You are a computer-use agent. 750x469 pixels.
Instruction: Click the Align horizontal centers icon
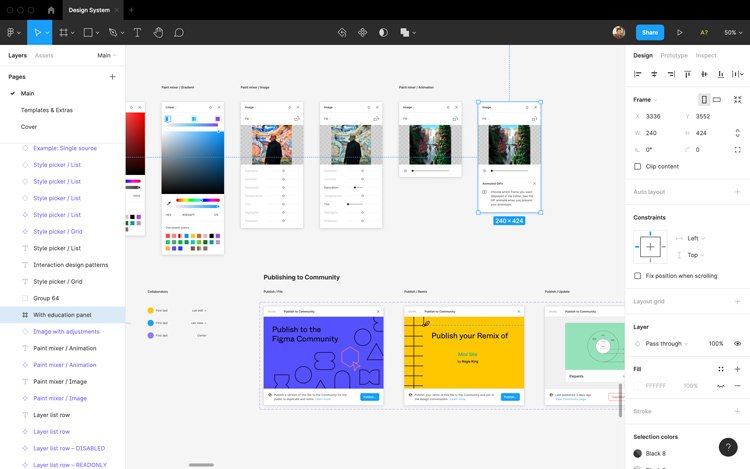click(654, 74)
